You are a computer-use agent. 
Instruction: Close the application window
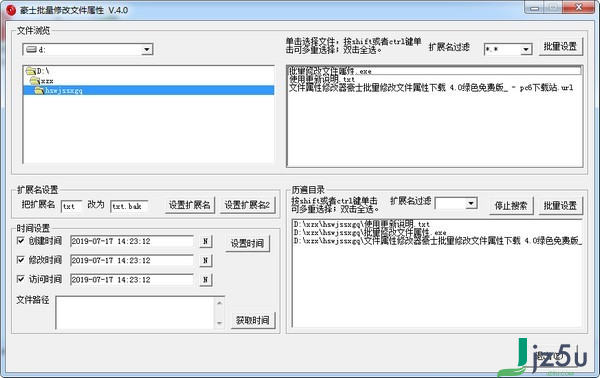tap(580, 8)
